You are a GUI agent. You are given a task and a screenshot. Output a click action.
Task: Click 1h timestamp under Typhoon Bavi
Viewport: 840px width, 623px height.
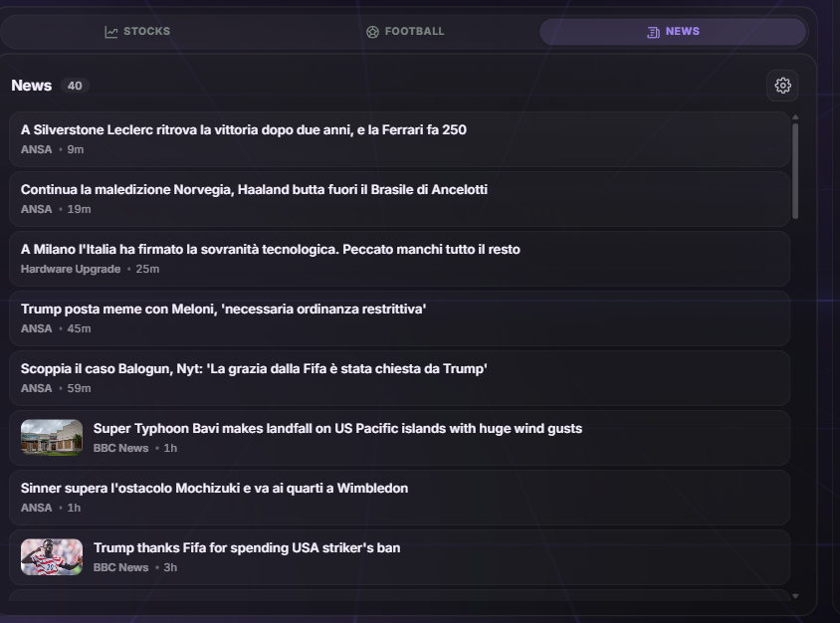click(x=170, y=448)
